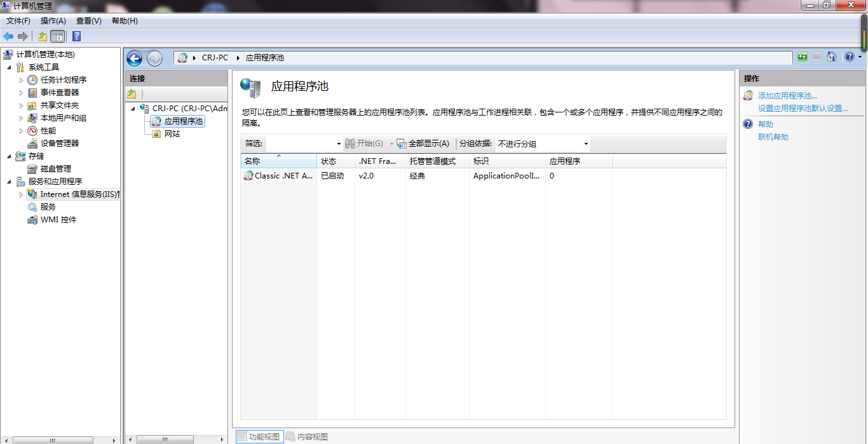Click the back navigation arrow in the IIS pane
Screen dimensions: 868x444
click(134, 58)
